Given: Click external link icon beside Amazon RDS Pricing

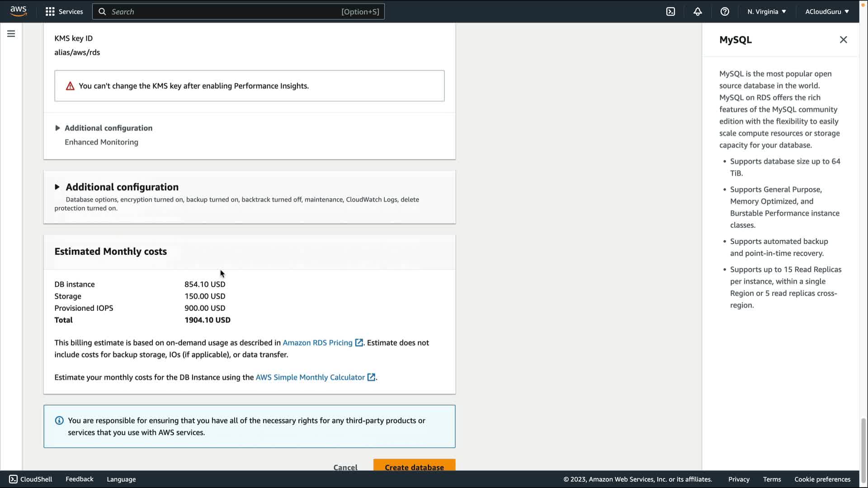Looking at the screenshot, I should pos(359,343).
